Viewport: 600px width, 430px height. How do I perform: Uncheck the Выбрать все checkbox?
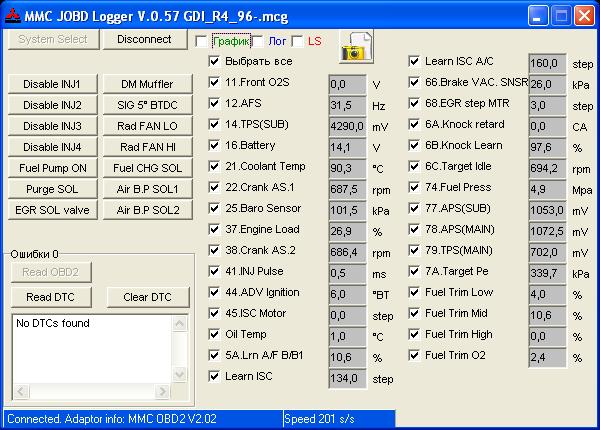pos(214,61)
